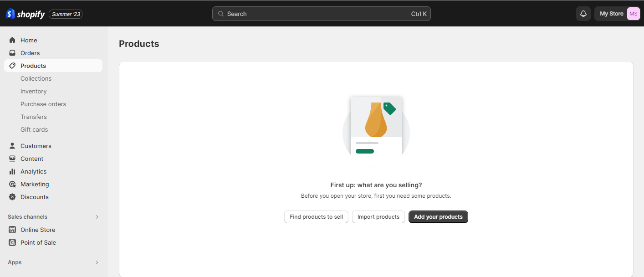Open the Inventory menu item
The height and width of the screenshot is (277, 644).
(33, 91)
